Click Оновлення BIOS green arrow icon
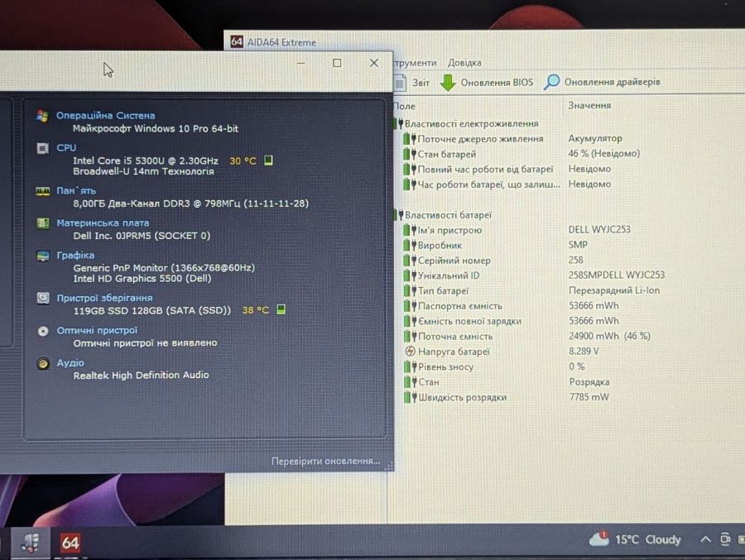 [x=448, y=83]
